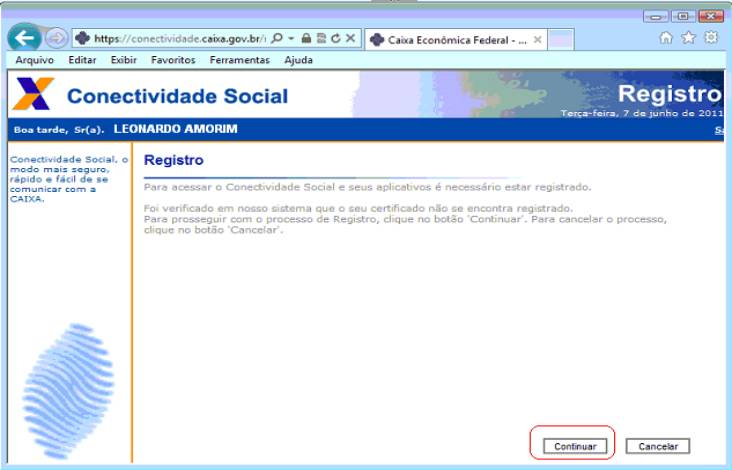Refresh the page with reload icon
The height and width of the screenshot is (470, 732).
(336, 38)
